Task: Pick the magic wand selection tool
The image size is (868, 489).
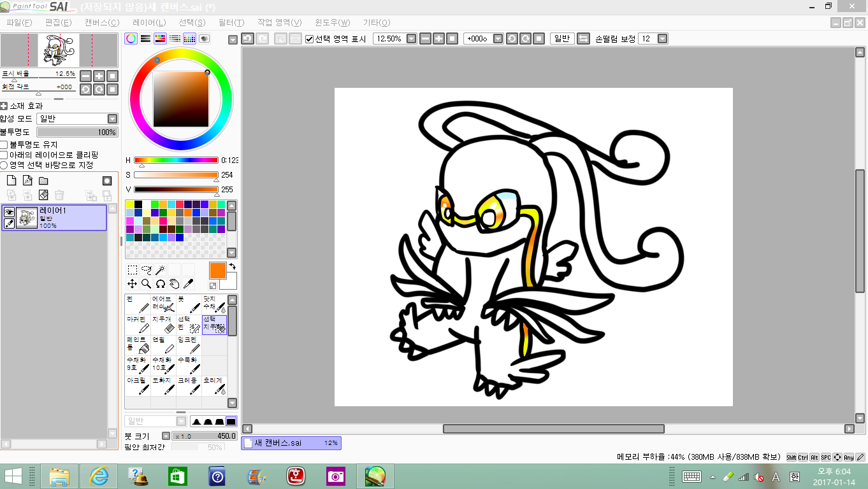Action: pyautogui.click(x=160, y=270)
